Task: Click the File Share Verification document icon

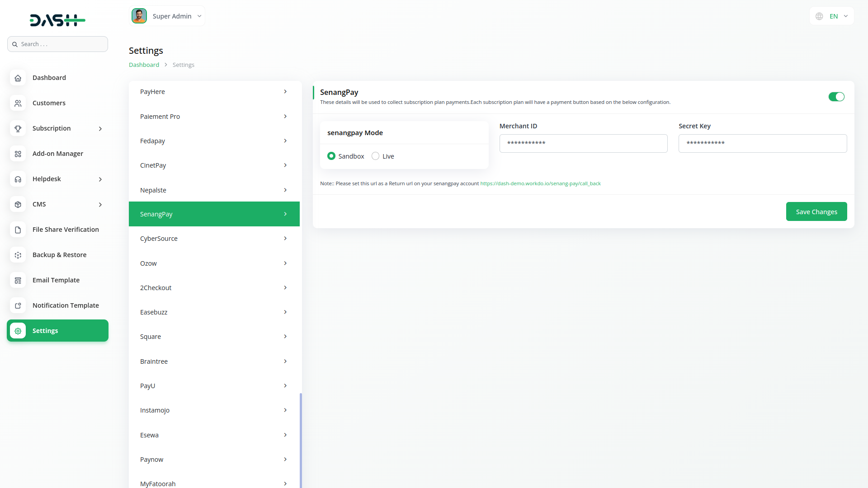Action: click(x=18, y=230)
